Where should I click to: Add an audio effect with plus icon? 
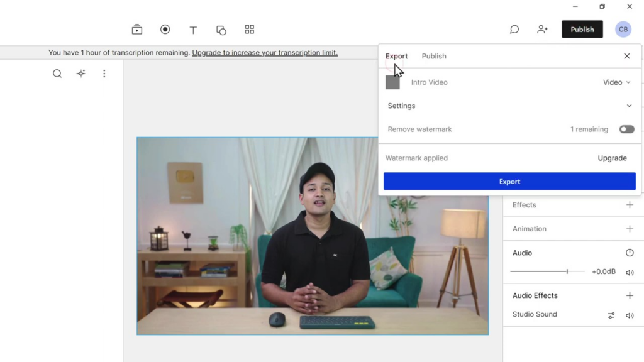(x=630, y=295)
